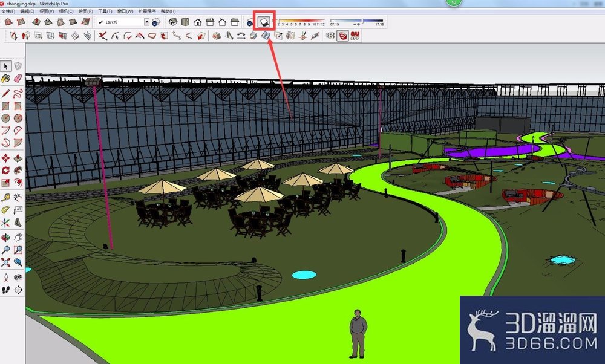Select the Tape Measure tool
605x364 pixels.
pos(6,198)
